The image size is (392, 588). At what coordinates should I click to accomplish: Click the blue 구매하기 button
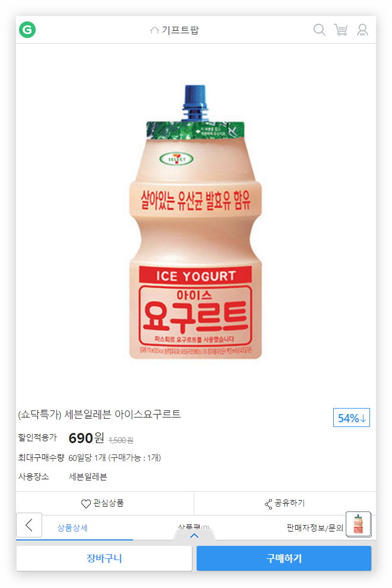(284, 558)
